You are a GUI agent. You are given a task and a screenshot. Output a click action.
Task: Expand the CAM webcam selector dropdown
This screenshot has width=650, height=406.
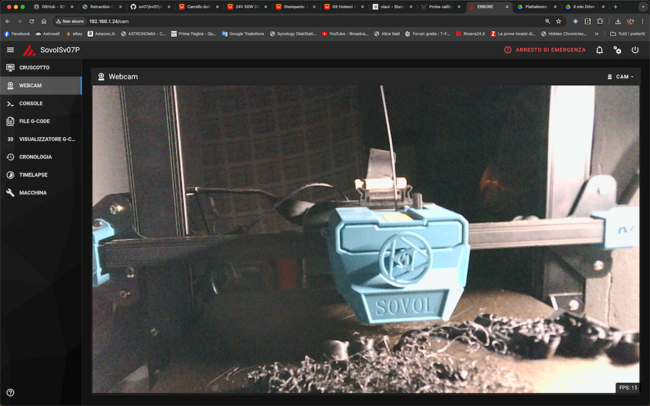point(621,77)
